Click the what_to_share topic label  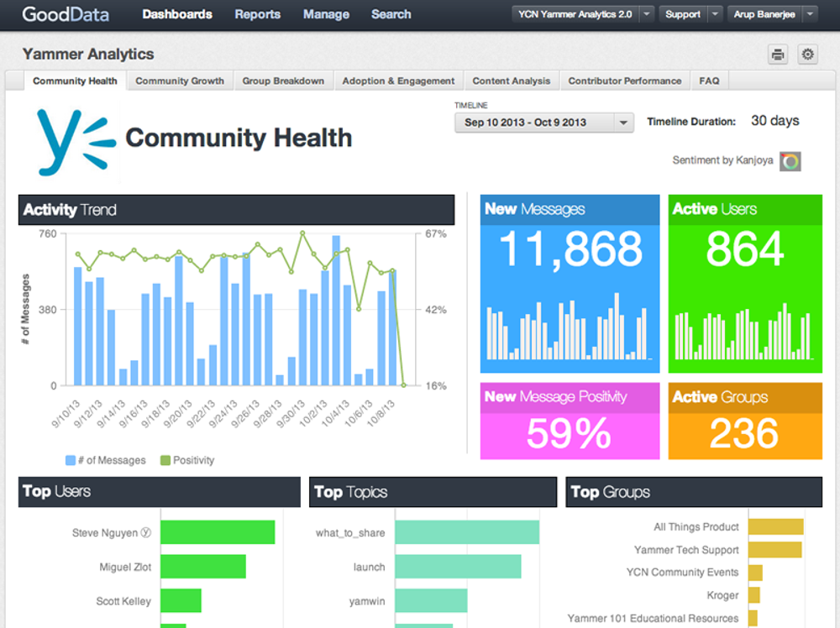point(350,532)
